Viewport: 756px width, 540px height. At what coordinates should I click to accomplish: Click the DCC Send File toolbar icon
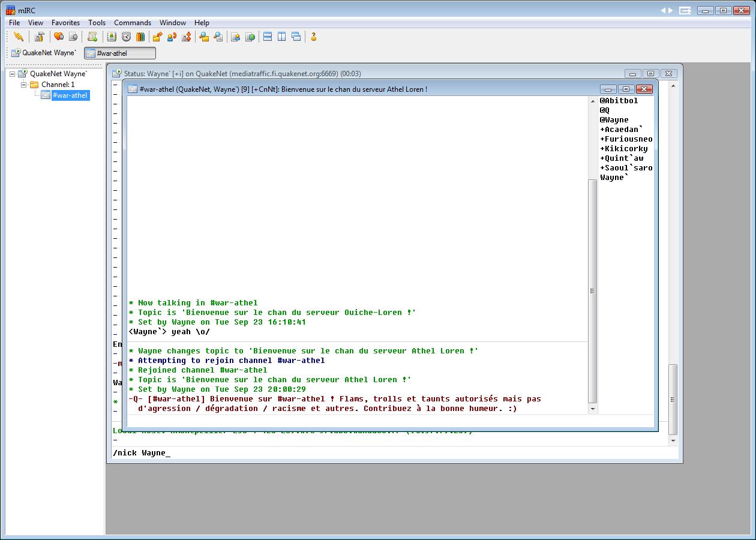(157, 37)
